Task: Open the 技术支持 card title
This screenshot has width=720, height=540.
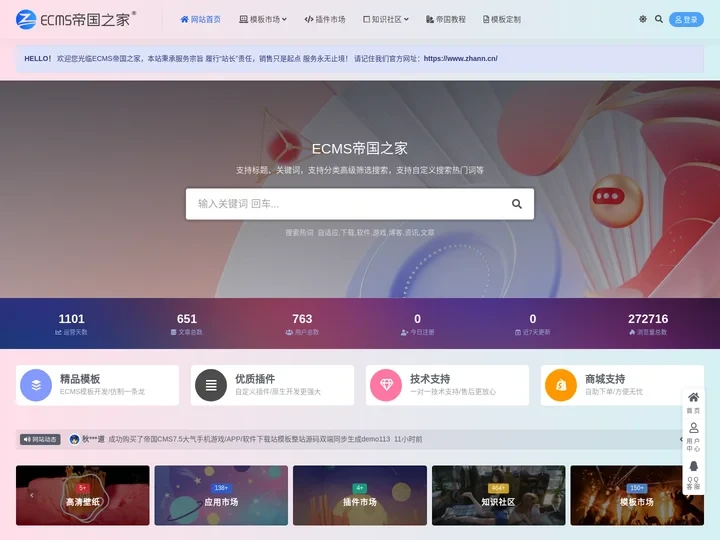Action: 430,379
